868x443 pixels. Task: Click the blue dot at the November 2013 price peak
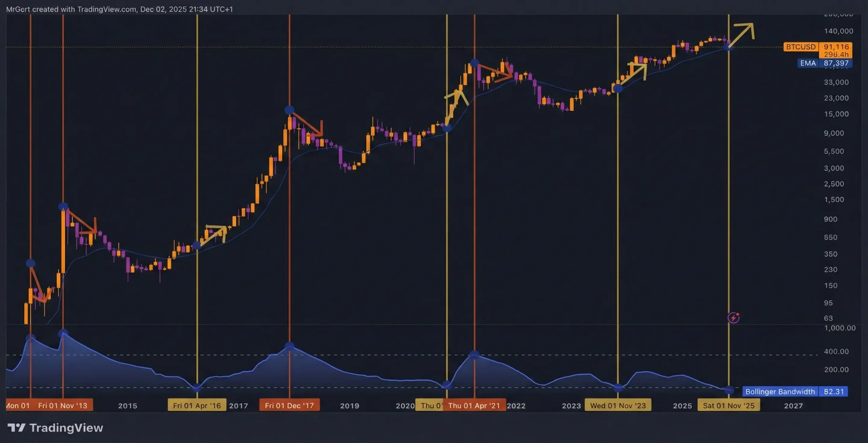click(63, 207)
